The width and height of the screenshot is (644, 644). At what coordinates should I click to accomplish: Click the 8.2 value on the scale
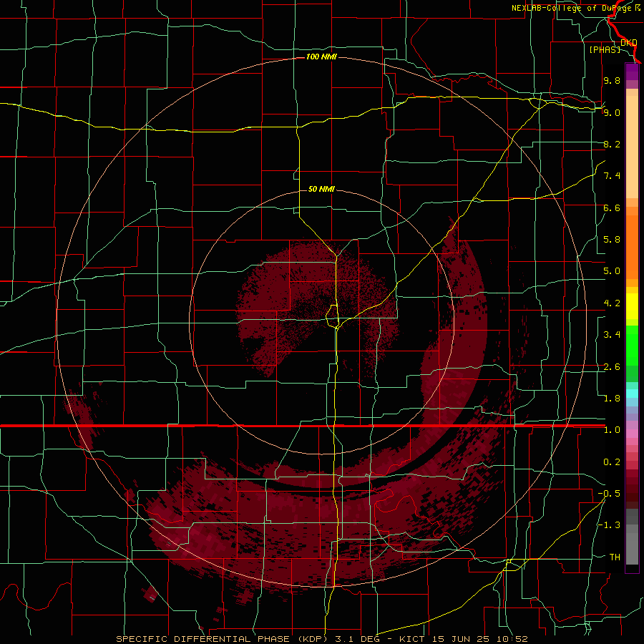coord(612,144)
